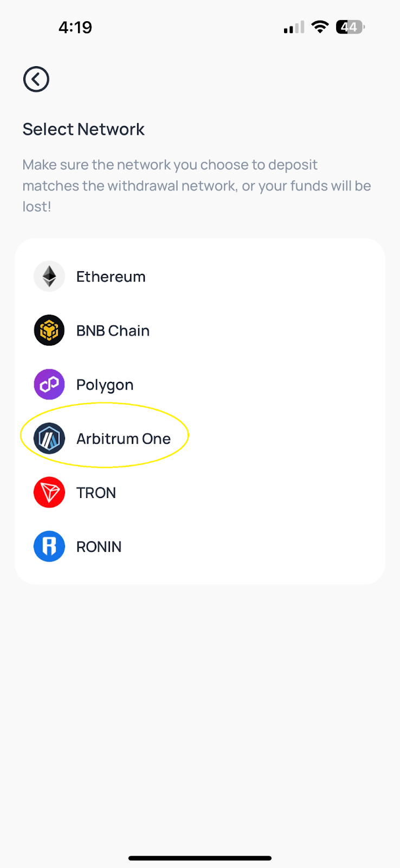
Task: Click the purple Polygon logo icon
Action: [49, 385]
